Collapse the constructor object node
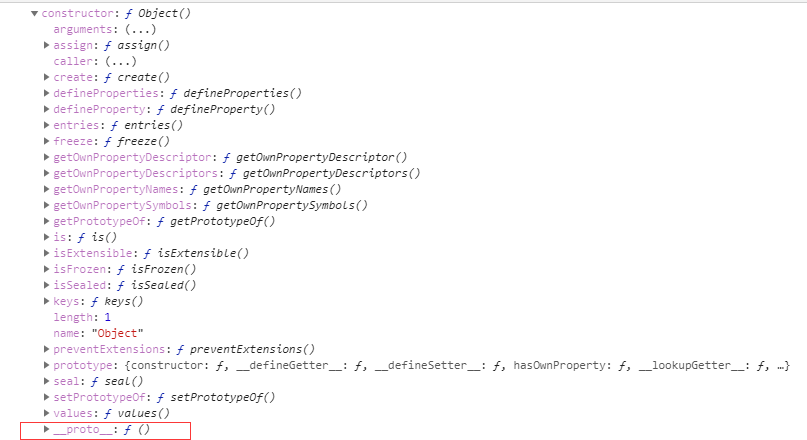The width and height of the screenshot is (807, 440). [x=34, y=13]
